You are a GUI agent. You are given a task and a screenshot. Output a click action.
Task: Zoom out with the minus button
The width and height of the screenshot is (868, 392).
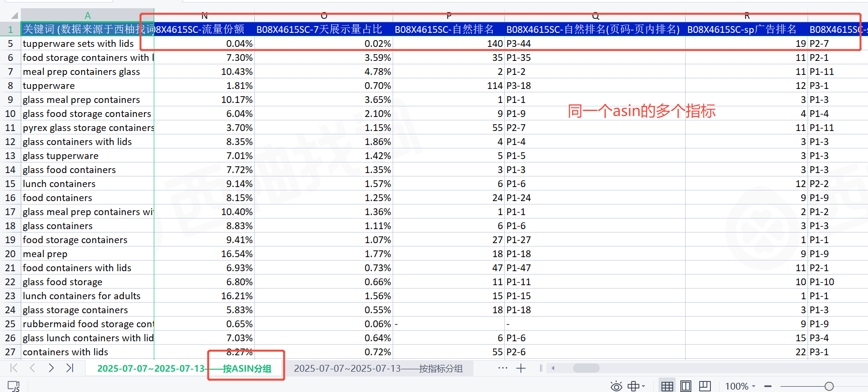767,386
